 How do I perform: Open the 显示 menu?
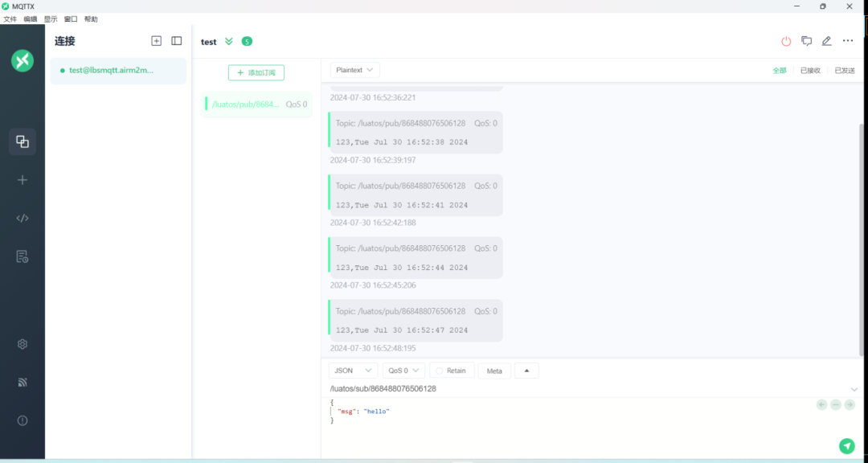pyautogui.click(x=51, y=19)
